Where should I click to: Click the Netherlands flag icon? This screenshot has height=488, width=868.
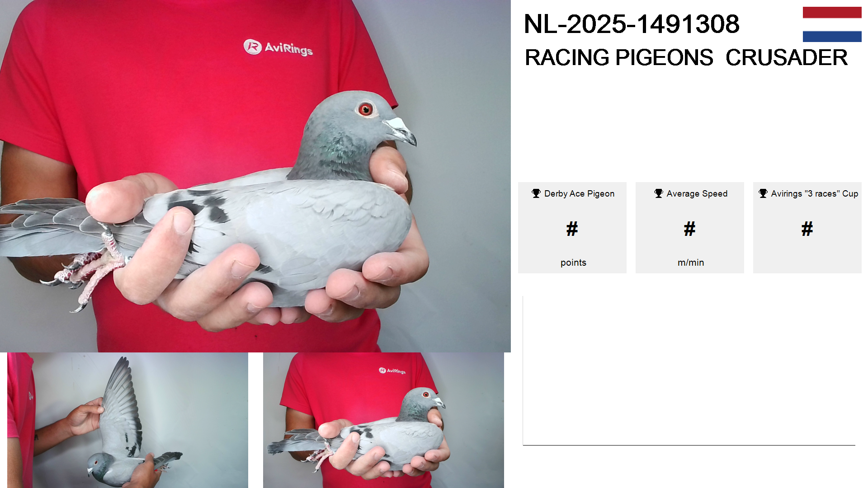pyautogui.click(x=832, y=24)
